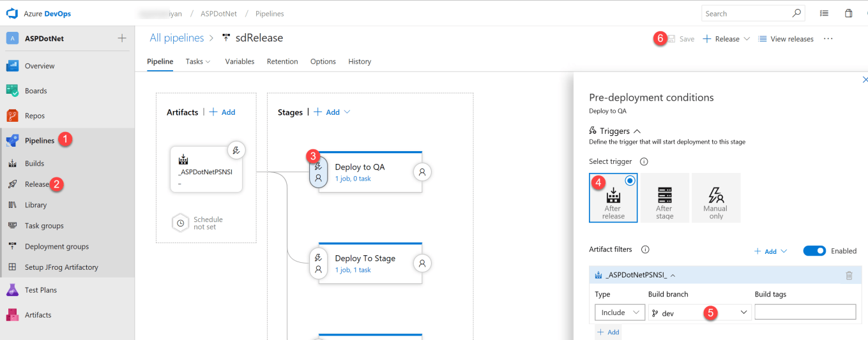This screenshot has width=868, height=340.
Task: Expand the Type Include dropdown
Action: click(x=620, y=313)
